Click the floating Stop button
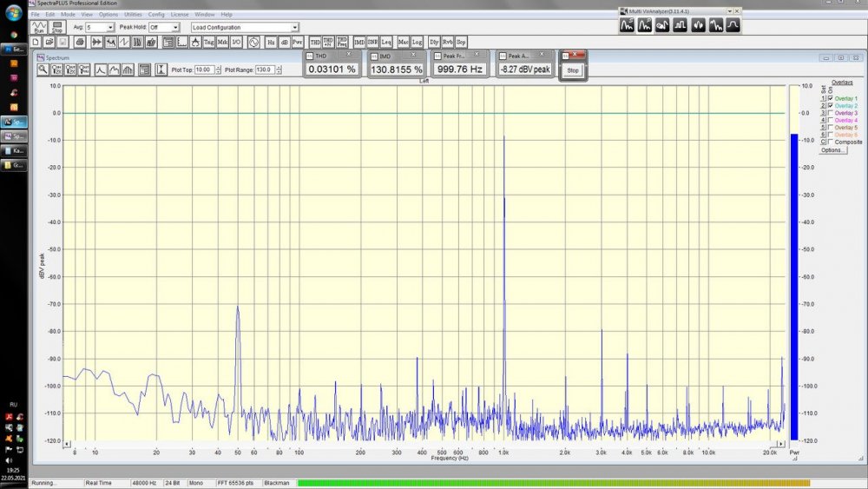Screen dimensions: 868x489 (573, 70)
